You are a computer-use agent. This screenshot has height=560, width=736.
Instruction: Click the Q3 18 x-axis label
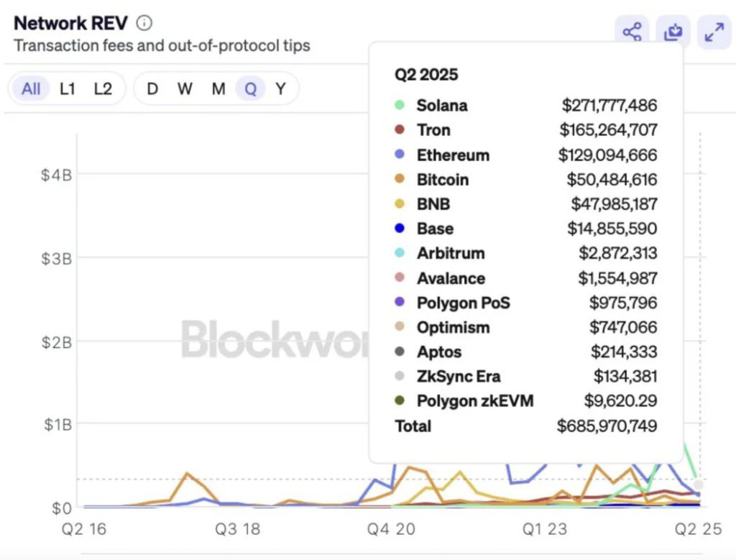click(x=237, y=529)
